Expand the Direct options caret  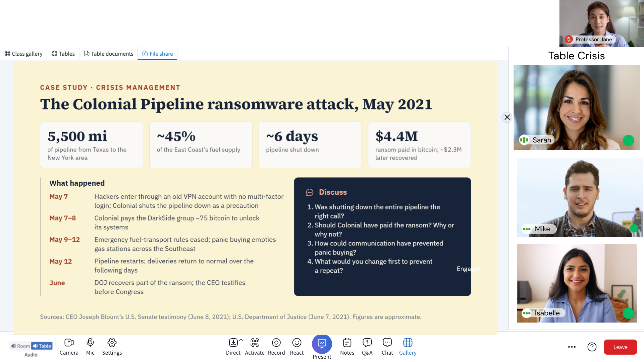241,340
